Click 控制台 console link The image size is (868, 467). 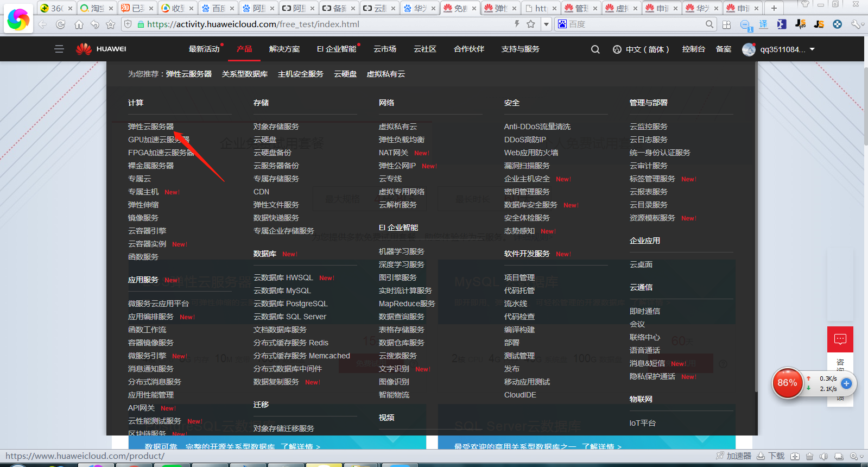tap(693, 49)
